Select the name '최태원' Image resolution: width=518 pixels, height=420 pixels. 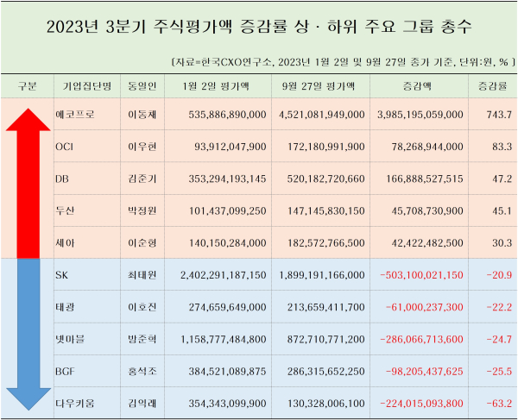pos(142,275)
